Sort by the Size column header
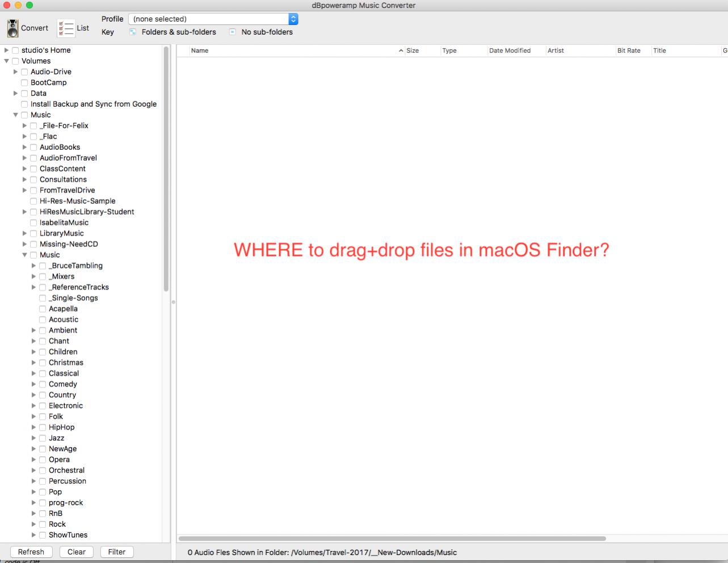Viewport: 728px width, 563px height. coord(422,51)
